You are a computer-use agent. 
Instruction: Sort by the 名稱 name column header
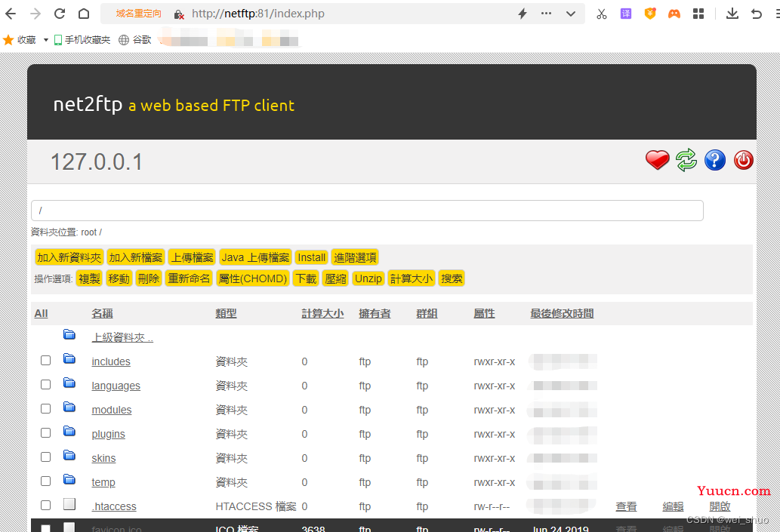(x=103, y=314)
